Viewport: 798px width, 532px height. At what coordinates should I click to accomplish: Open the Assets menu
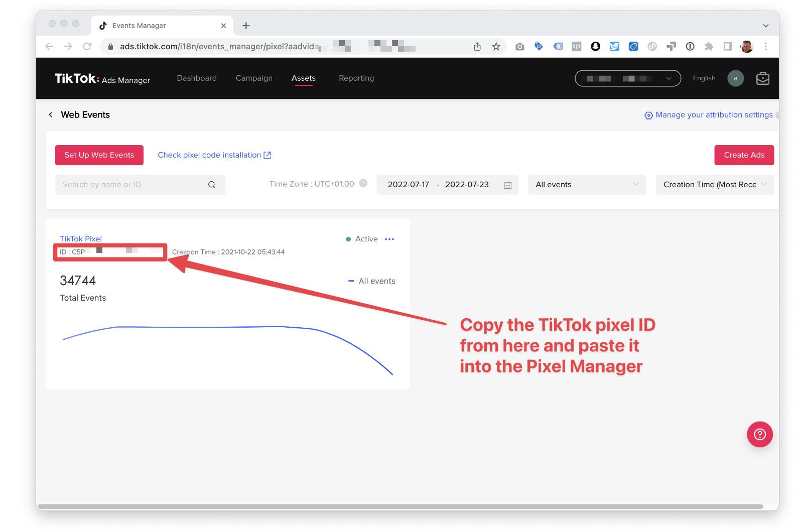304,78
